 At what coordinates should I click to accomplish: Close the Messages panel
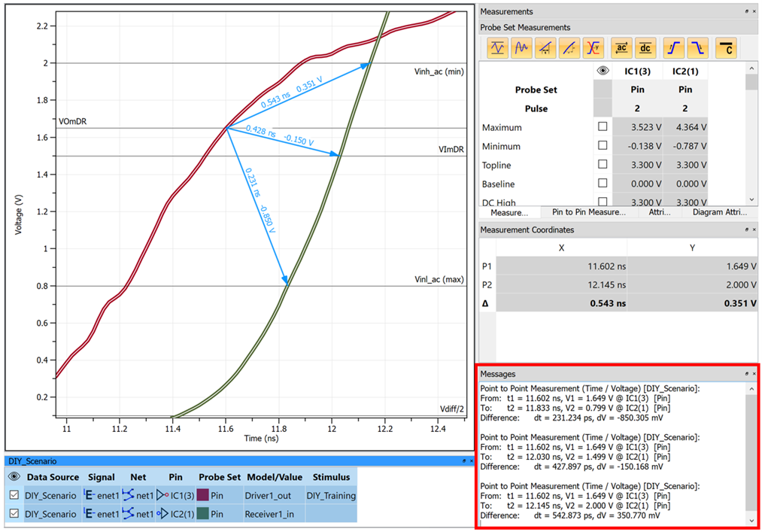pos(754,373)
